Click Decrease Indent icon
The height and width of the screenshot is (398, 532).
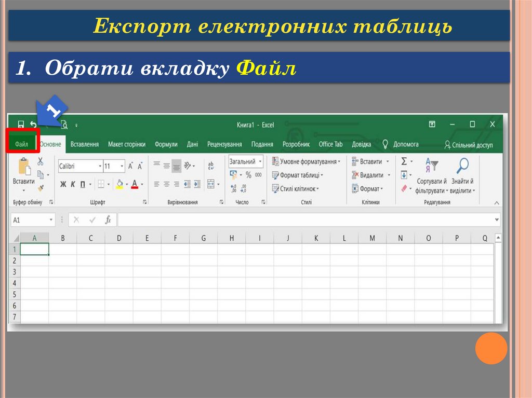click(187, 184)
